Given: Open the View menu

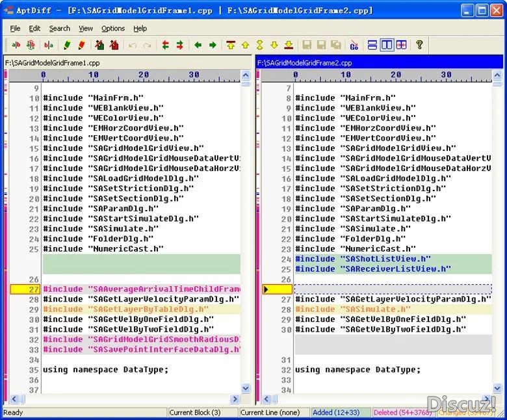Looking at the screenshot, I should (86, 29).
